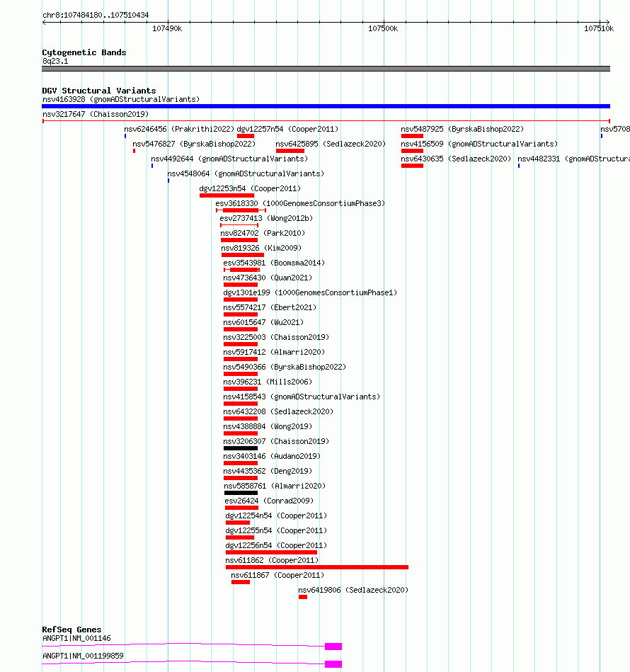This screenshot has height=672, width=630.
Task: Select nsv6419806 (Sedlazeck2020) variant
Action: tap(353, 590)
